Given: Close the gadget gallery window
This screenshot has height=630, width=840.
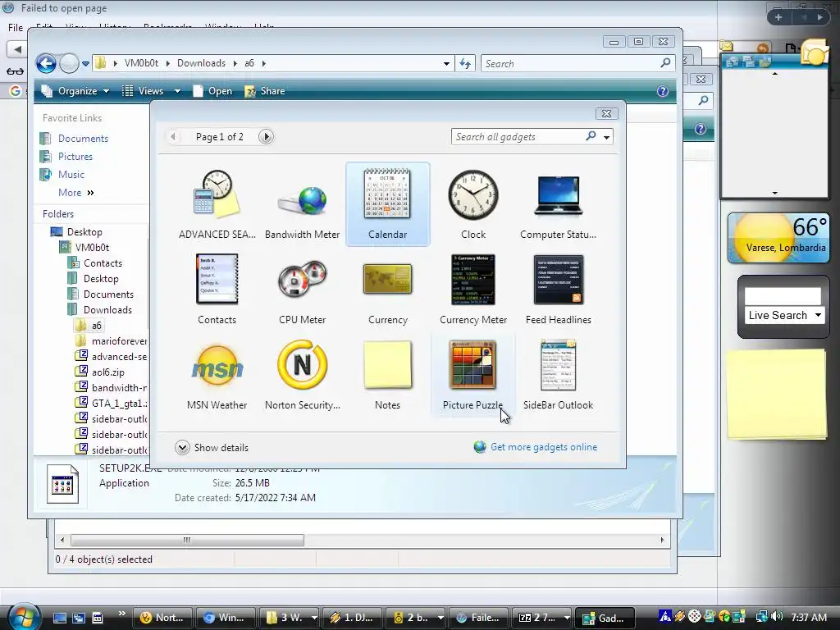Looking at the screenshot, I should click(606, 113).
